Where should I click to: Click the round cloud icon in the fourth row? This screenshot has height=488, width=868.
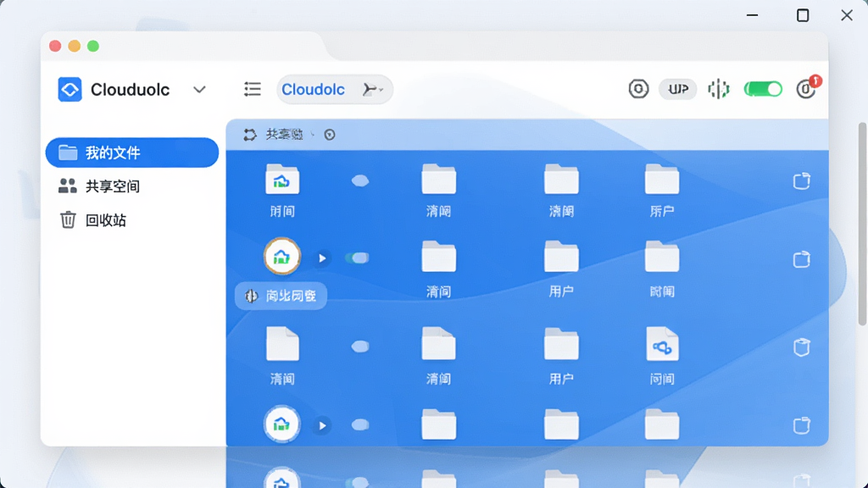click(x=281, y=424)
